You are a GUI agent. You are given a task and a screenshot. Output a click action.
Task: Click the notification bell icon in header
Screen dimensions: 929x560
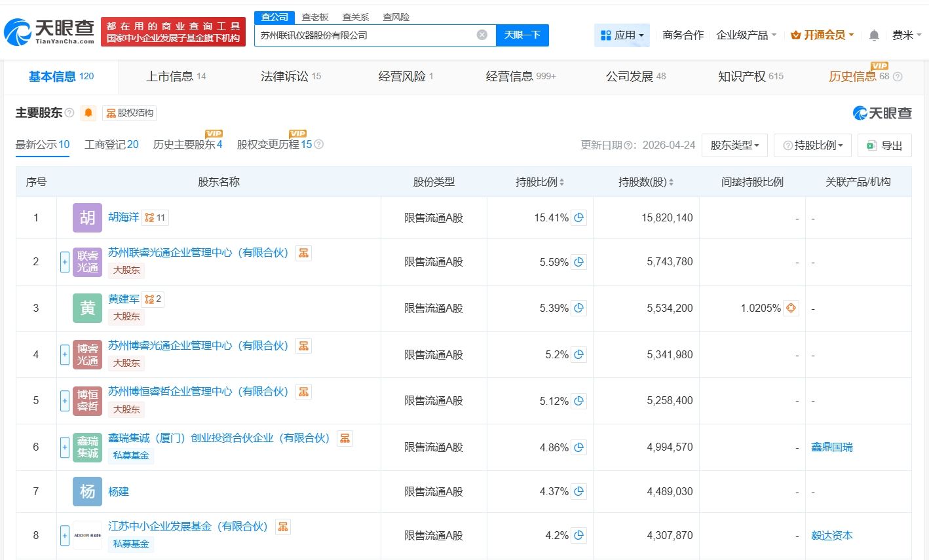tap(873, 35)
